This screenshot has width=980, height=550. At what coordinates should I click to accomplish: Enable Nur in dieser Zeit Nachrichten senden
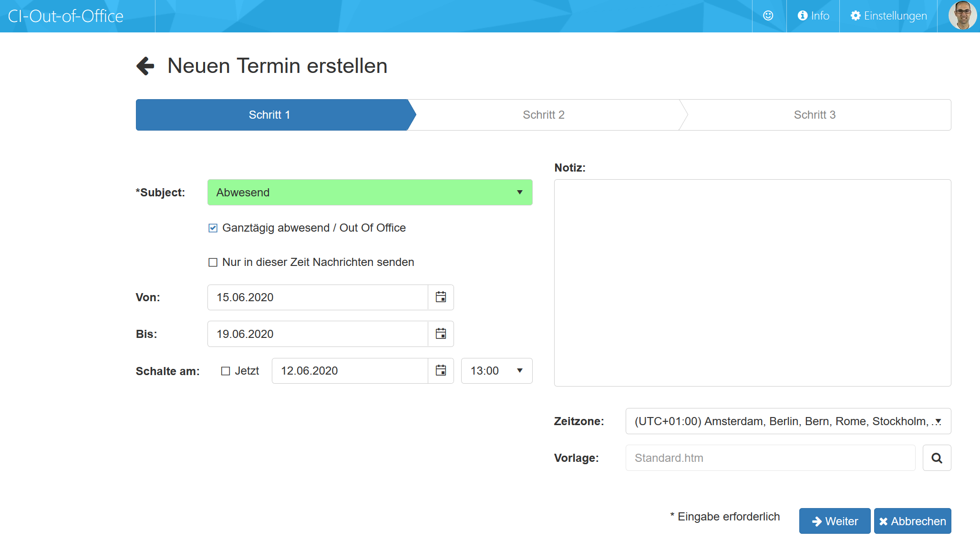[x=213, y=262]
